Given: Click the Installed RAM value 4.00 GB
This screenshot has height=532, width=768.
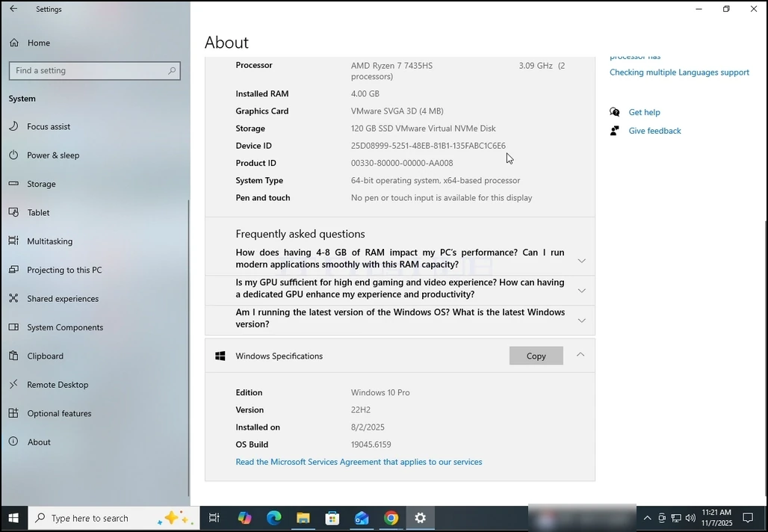Looking at the screenshot, I should coord(365,93).
